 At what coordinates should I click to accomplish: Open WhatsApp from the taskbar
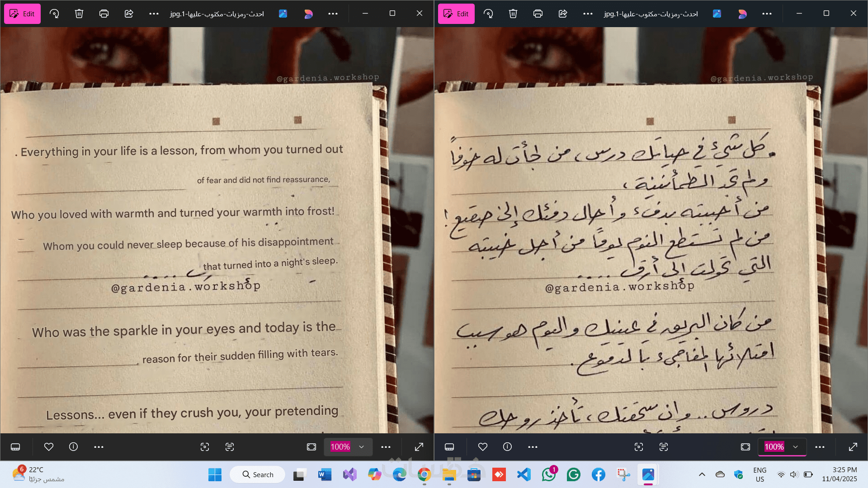tap(549, 474)
